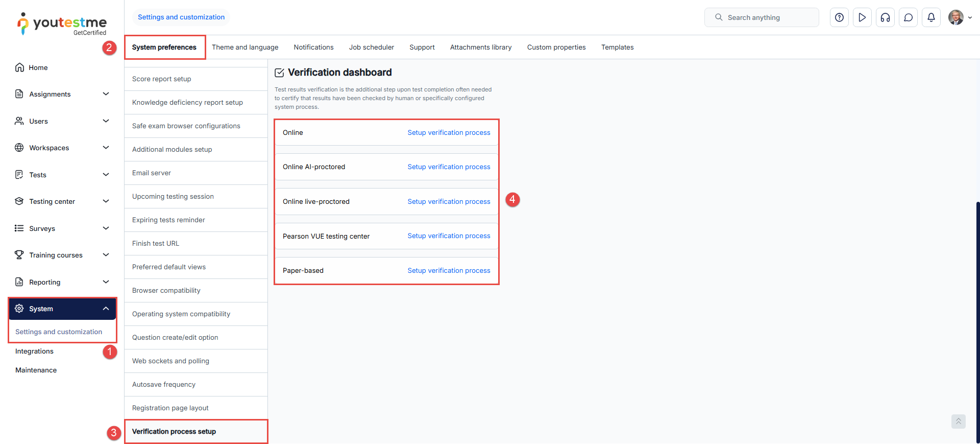980x444 pixels.
Task: Open Integrations under System menu
Action: [34, 351]
